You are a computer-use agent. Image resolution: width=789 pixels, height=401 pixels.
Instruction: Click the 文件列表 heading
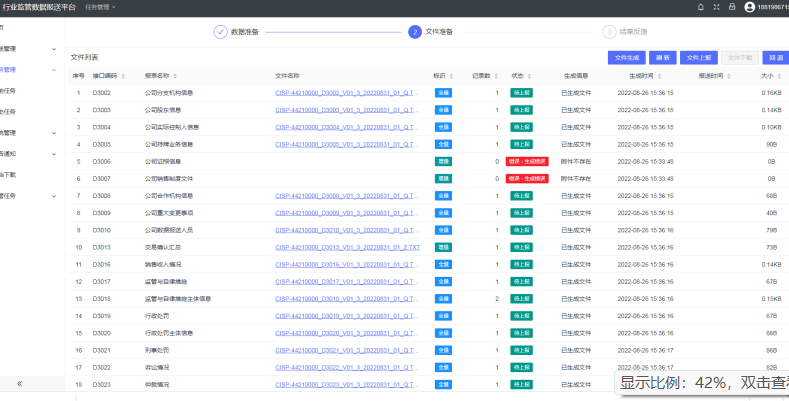(85, 57)
